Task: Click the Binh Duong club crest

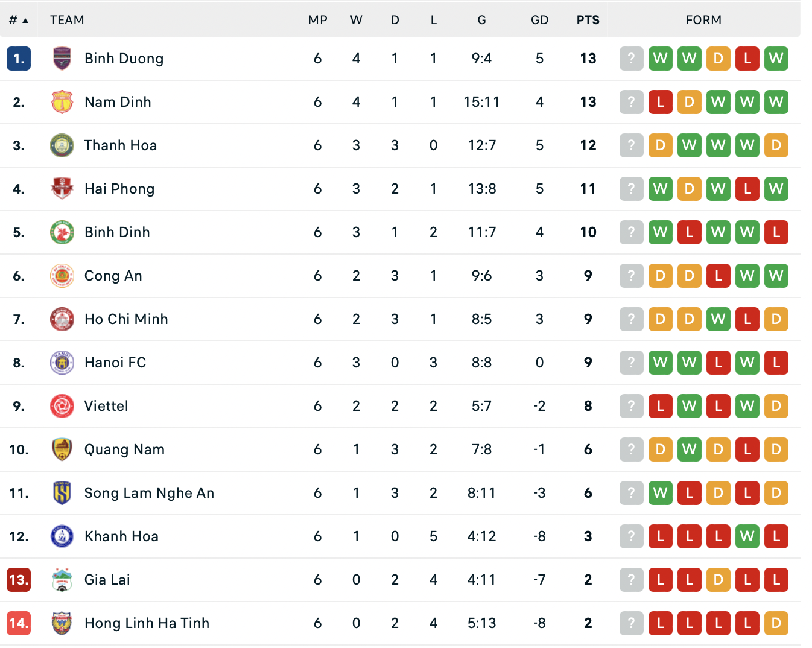Action: click(62, 59)
